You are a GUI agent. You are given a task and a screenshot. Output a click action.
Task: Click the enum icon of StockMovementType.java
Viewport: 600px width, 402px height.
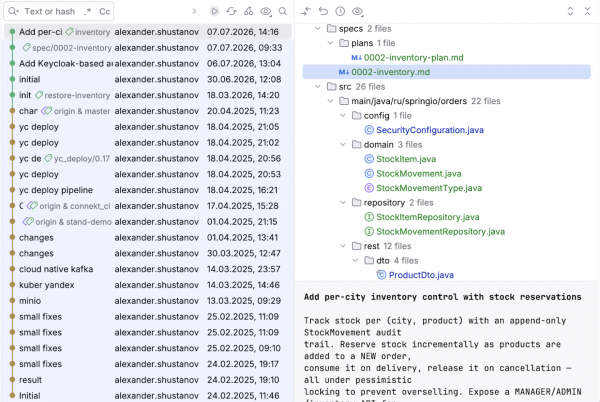tap(369, 188)
